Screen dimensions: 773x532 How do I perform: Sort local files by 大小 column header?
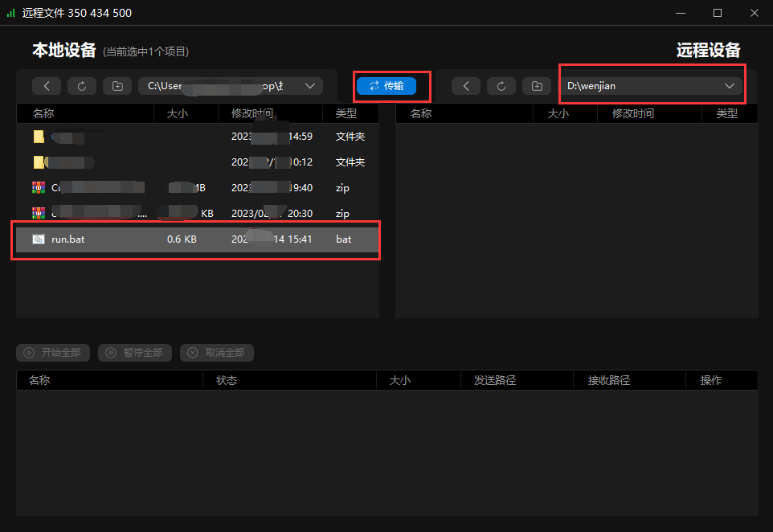click(x=177, y=113)
